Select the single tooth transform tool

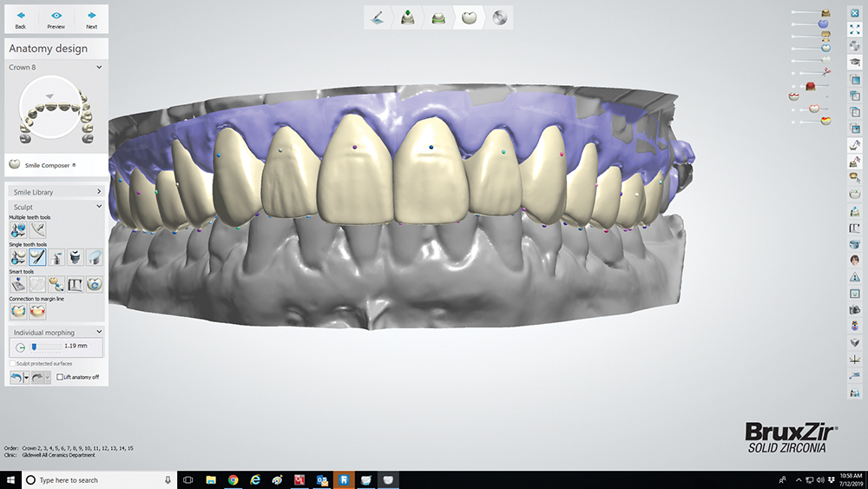click(18, 257)
